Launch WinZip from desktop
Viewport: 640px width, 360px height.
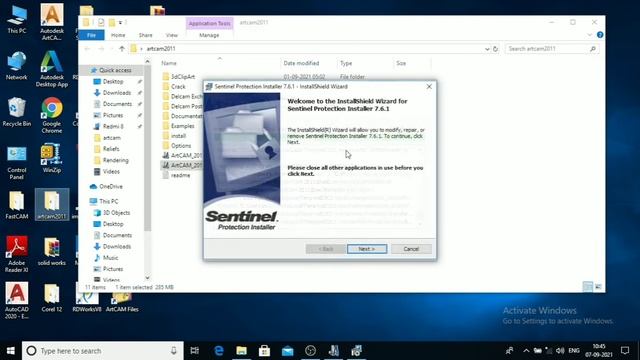tap(52, 158)
